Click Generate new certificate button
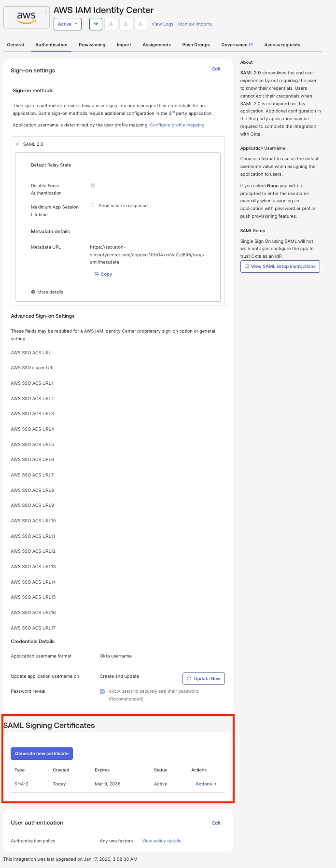This screenshot has width=336, height=868. click(x=42, y=753)
